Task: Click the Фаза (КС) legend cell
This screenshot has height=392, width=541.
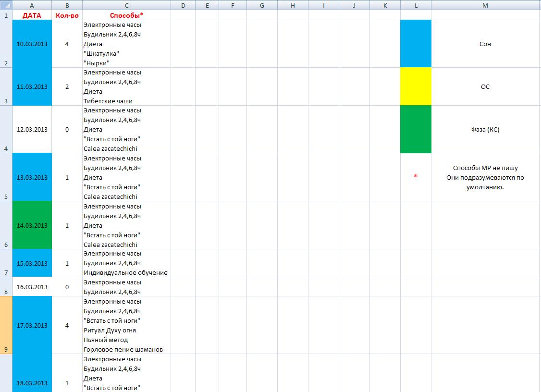Action: click(485, 129)
